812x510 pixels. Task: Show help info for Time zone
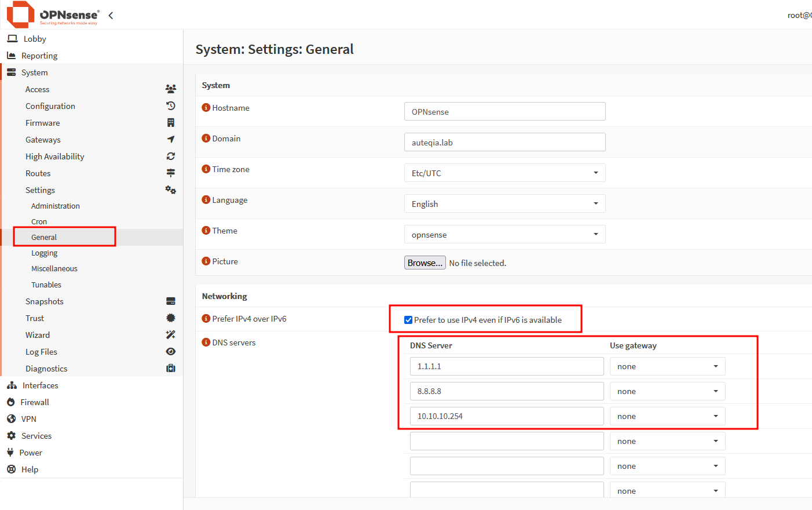click(206, 169)
